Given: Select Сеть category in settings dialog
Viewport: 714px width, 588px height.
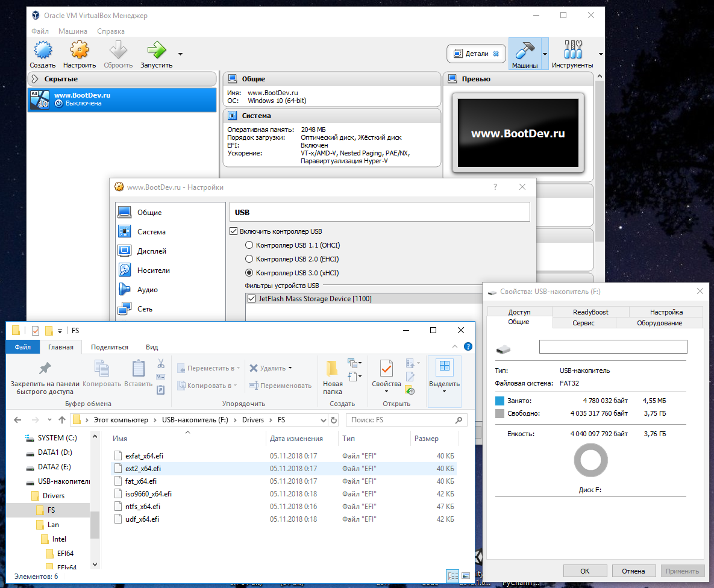Looking at the screenshot, I should click(x=171, y=309).
